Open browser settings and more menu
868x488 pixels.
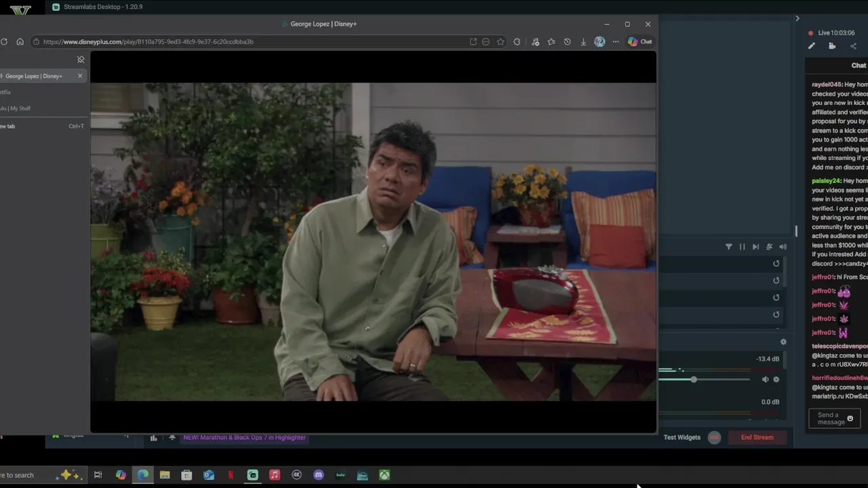616,41
